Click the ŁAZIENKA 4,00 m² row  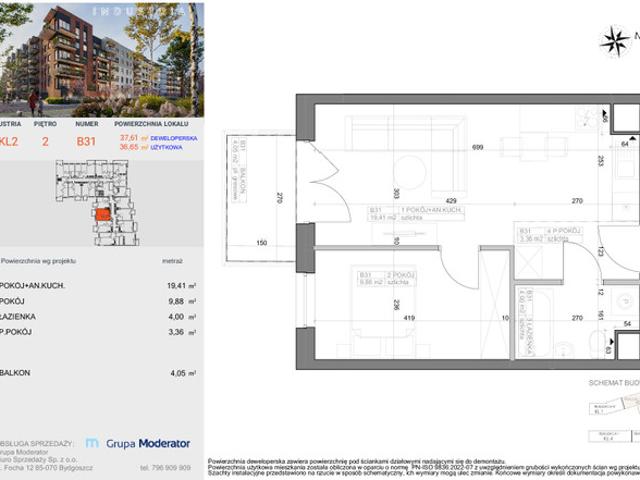[x=98, y=317]
